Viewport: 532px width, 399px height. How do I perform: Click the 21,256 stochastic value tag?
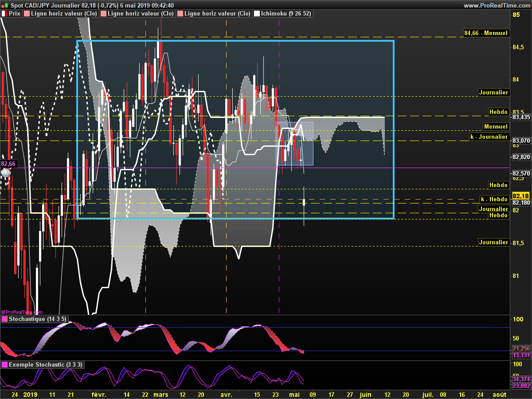(521, 348)
